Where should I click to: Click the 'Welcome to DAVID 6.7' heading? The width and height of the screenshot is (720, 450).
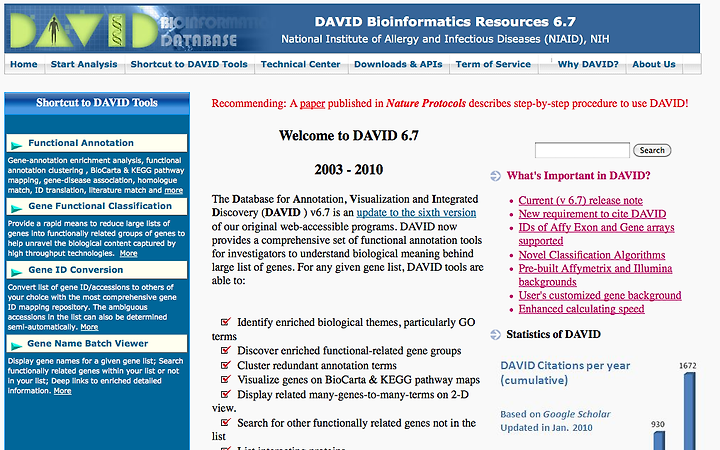[x=349, y=135]
